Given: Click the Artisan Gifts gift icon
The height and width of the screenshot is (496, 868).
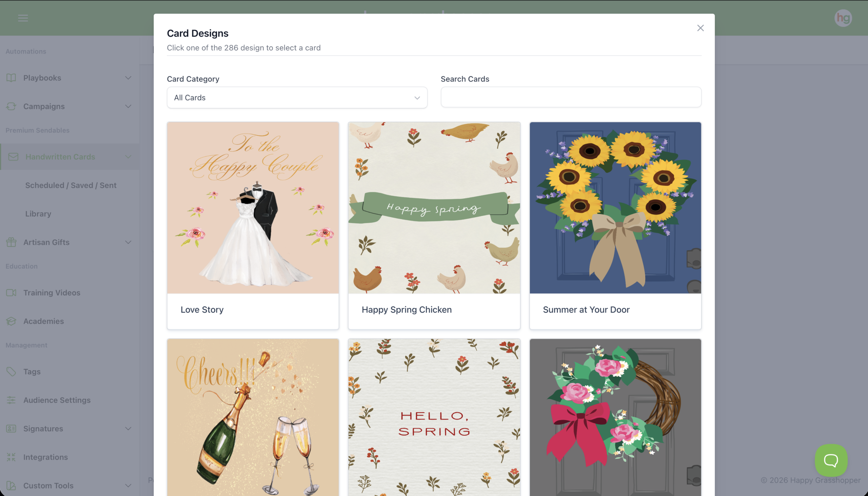Looking at the screenshot, I should 11,242.
